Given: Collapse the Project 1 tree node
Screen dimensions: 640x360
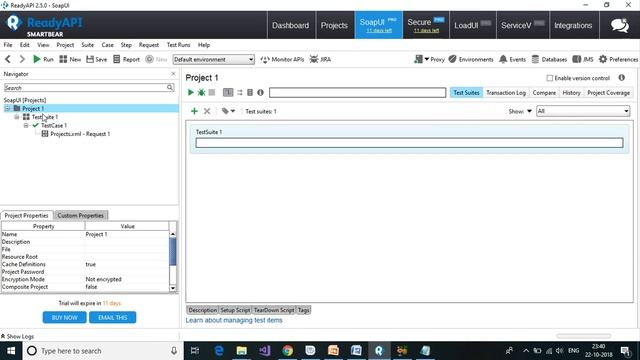Looking at the screenshot, I should [7, 109].
